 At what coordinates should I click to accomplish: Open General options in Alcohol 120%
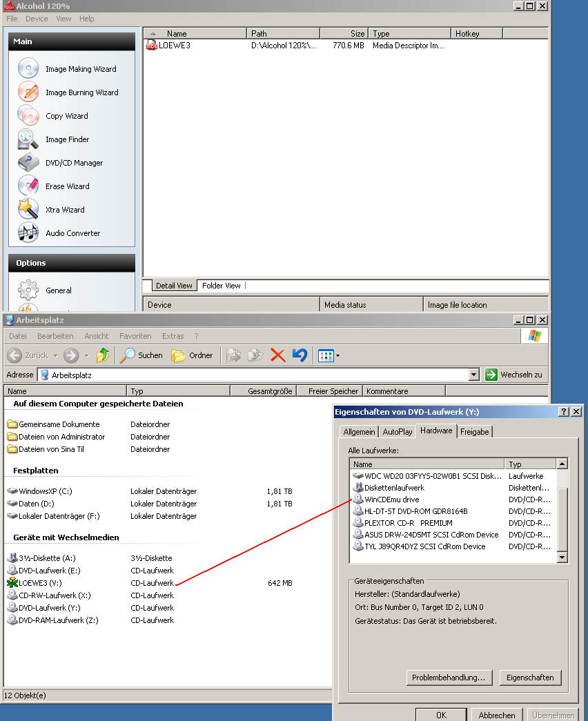click(45, 290)
